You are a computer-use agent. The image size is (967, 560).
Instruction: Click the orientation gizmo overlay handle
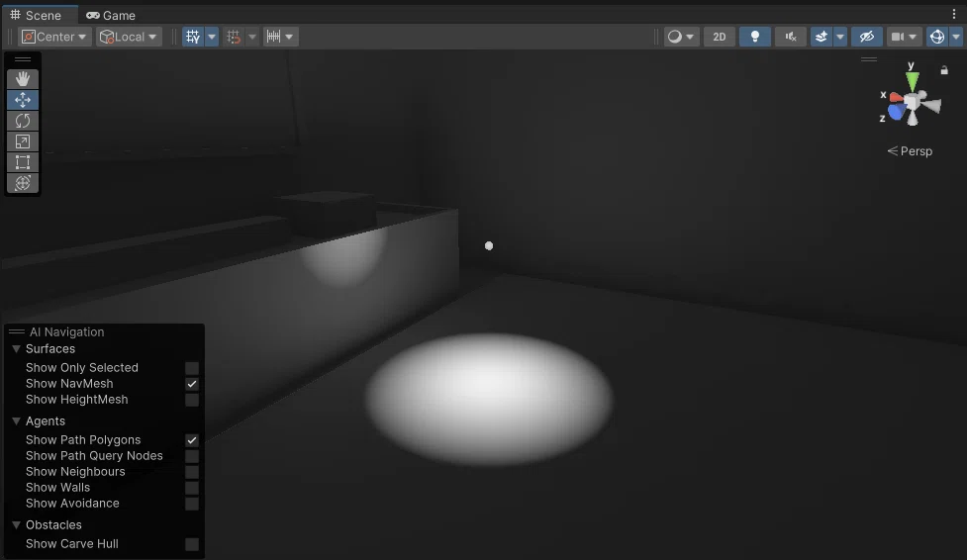click(869, 59)
